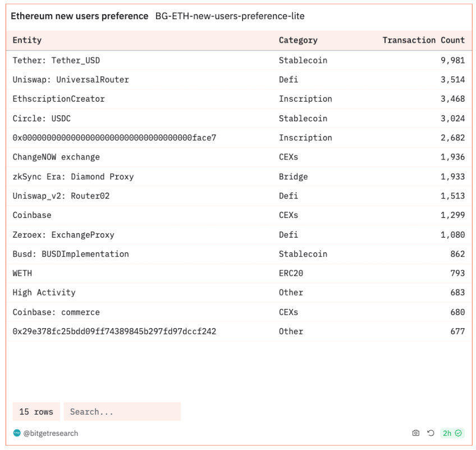Click the 2h freshness status badge

click(451, 433)
